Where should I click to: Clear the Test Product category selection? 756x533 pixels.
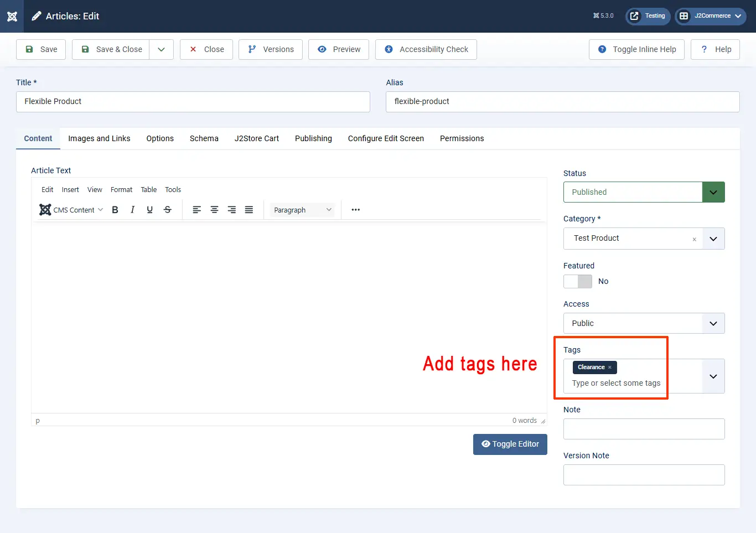(x=694, y=239)
